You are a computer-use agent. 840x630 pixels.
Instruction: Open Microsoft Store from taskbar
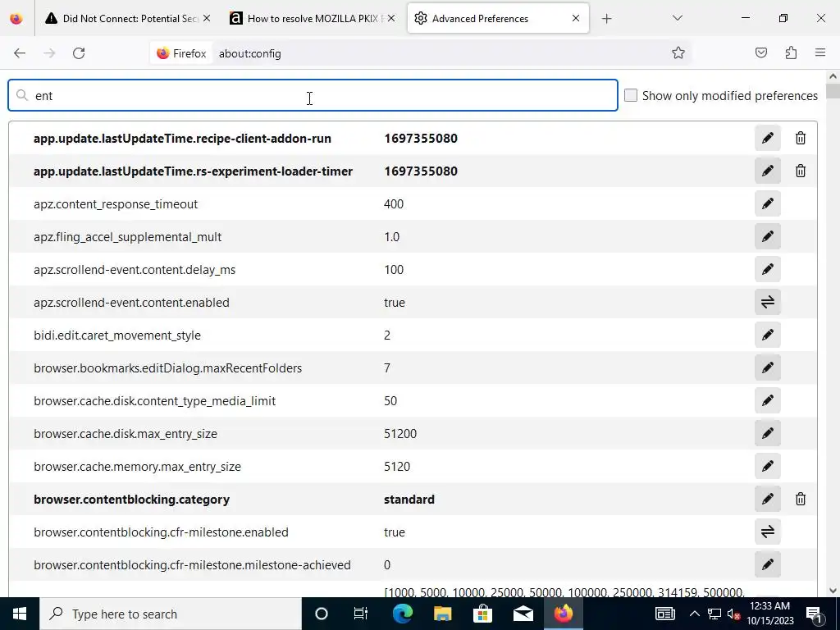tap(482, 614)
